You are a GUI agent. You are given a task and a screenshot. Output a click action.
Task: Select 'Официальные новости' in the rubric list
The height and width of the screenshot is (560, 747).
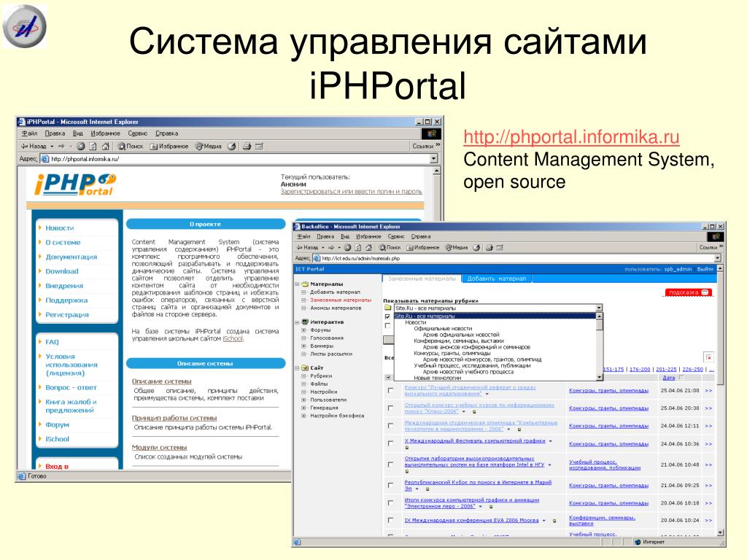pos(443,329)
